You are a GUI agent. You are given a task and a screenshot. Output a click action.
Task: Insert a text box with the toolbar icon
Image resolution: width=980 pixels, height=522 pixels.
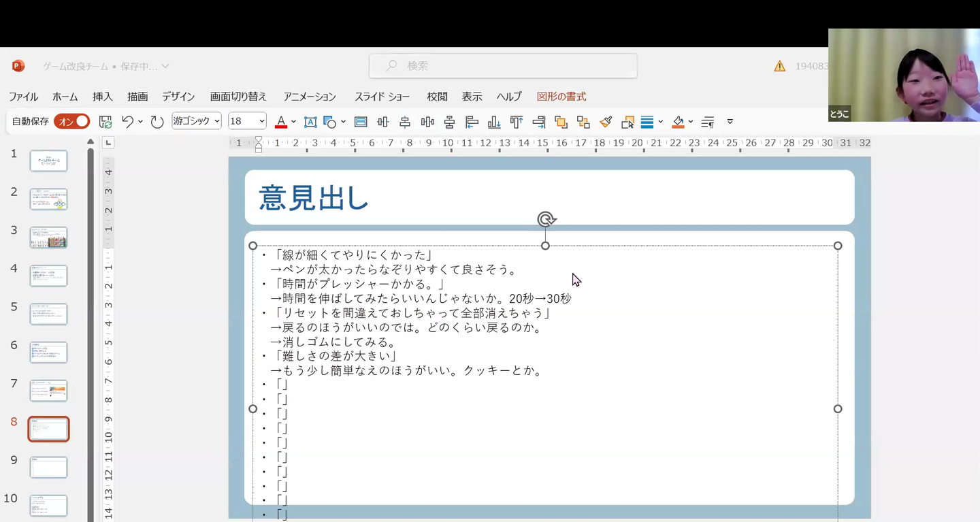(x=310, y=122)
